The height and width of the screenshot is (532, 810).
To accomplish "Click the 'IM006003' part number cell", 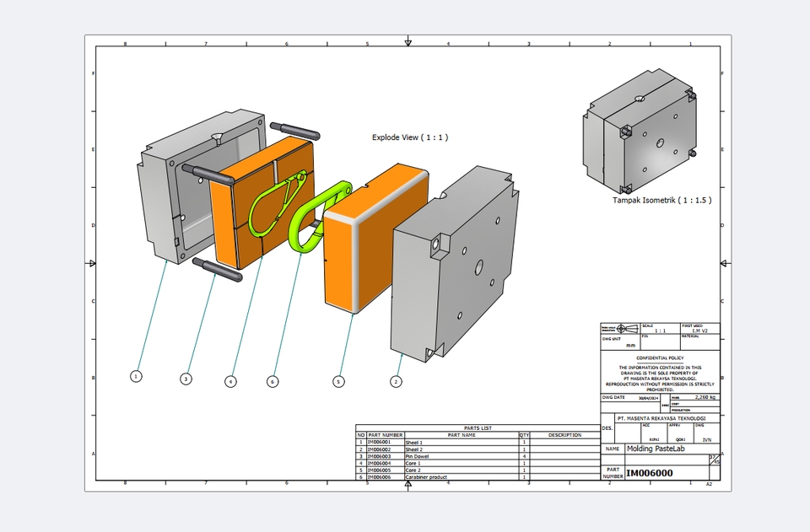I will pyautogui.click(x=385, y=456).
